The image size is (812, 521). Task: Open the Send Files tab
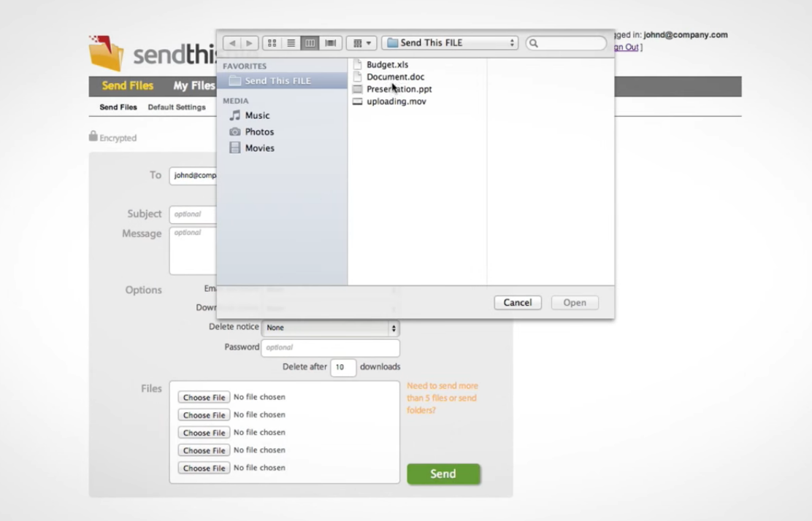(128, 86)
